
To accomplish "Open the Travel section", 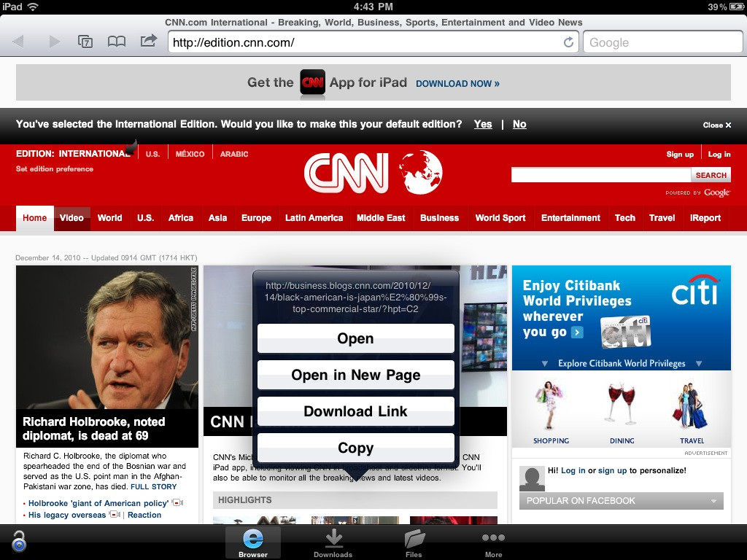I will pyautogui.click(x=662, y=218).
